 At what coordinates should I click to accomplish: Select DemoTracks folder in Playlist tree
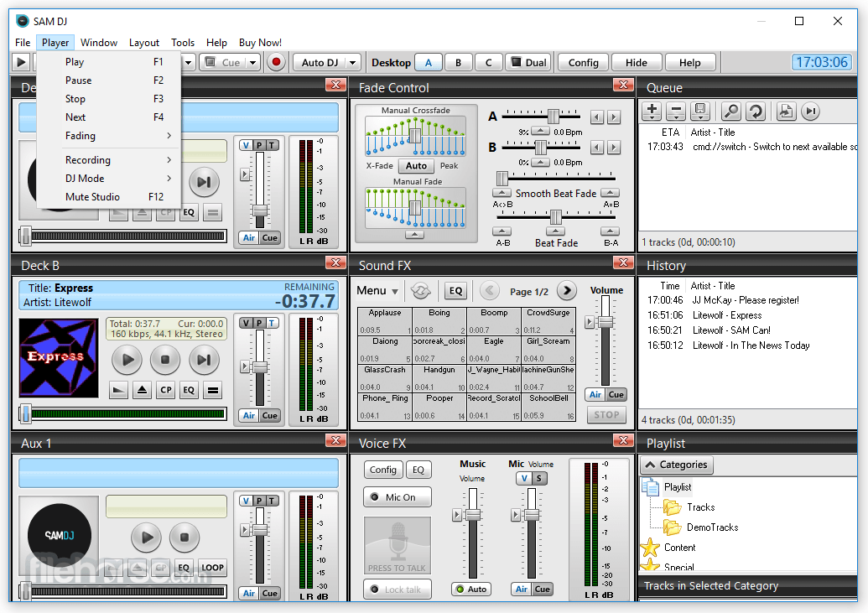[713, 527]
